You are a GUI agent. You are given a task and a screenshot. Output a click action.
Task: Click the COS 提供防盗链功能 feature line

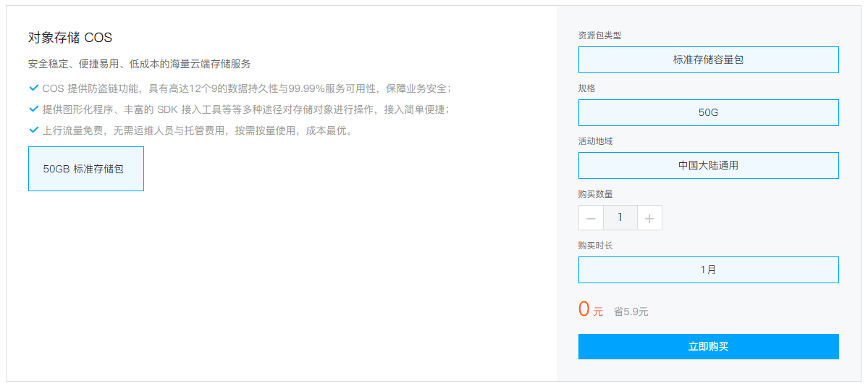pos(247,88)
